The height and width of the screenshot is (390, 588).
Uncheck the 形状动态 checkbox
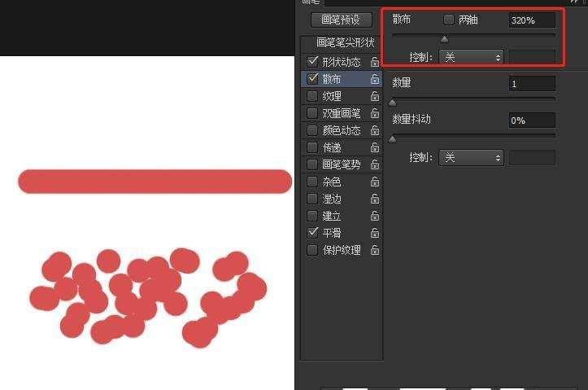pos(312,62)
